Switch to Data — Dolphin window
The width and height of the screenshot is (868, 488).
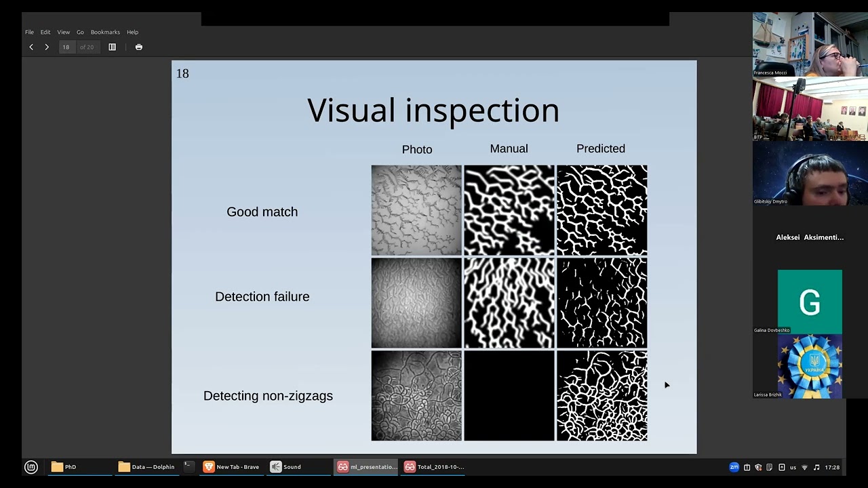coord(146,467)
